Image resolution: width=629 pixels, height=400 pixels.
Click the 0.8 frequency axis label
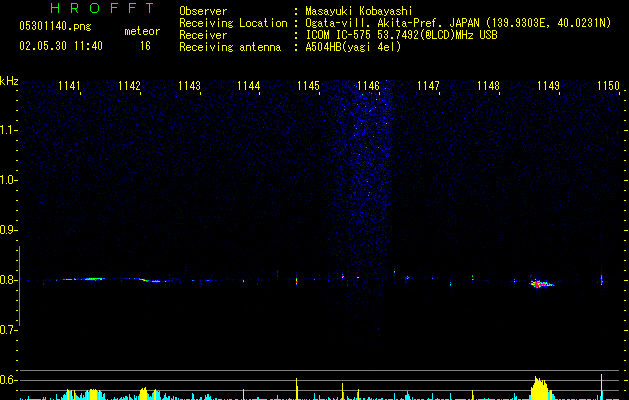pos(8,280)
